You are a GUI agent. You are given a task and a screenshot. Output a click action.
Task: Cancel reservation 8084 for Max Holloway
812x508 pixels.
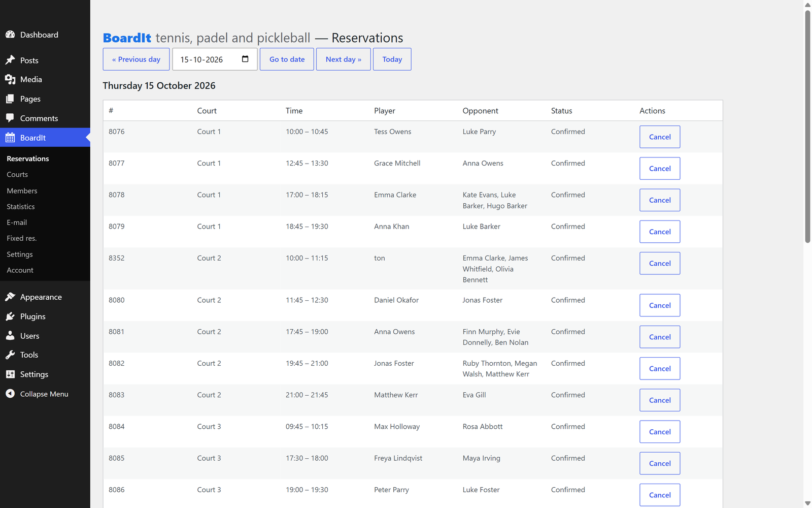660,432
